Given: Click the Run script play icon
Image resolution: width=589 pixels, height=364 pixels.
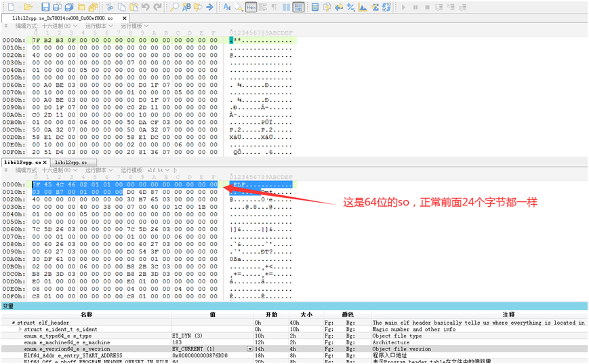Looking at the screenshot, I should pos(403,7).
